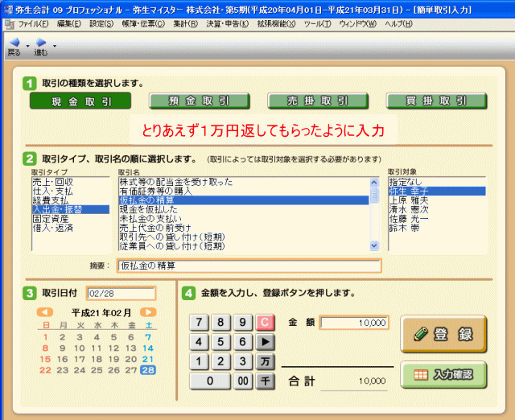Click the red C clear key
The image size is (515, 420).
pyautogui.click(x=265, y=323)
